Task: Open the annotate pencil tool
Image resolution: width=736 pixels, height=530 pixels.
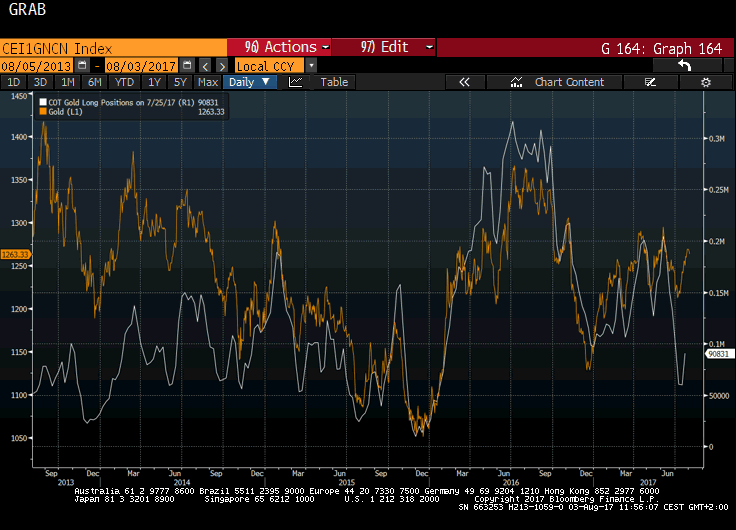Action: click(650, 82)
